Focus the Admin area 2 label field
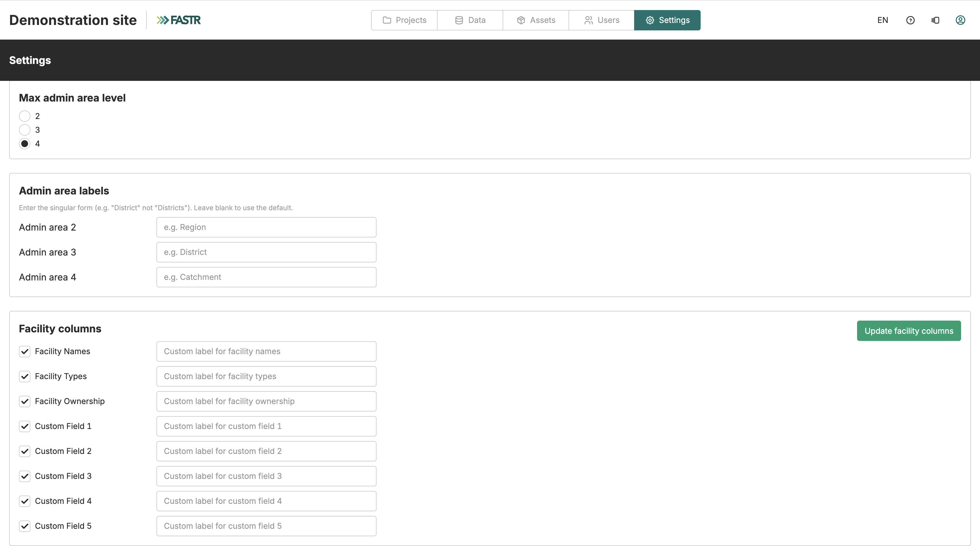Image resolution: width=980 pixels, height=546 pixels. tap(266, 227)
